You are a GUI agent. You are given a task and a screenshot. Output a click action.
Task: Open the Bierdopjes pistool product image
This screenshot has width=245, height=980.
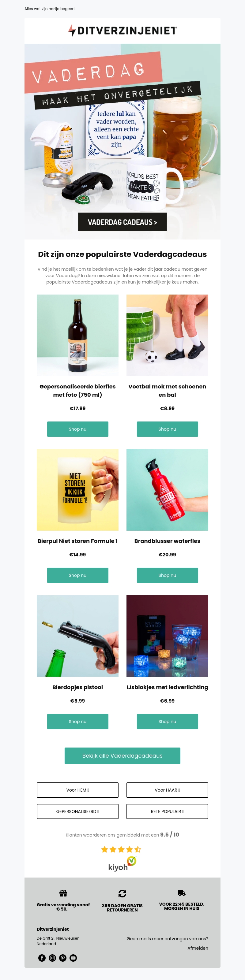tap(78, 636)
